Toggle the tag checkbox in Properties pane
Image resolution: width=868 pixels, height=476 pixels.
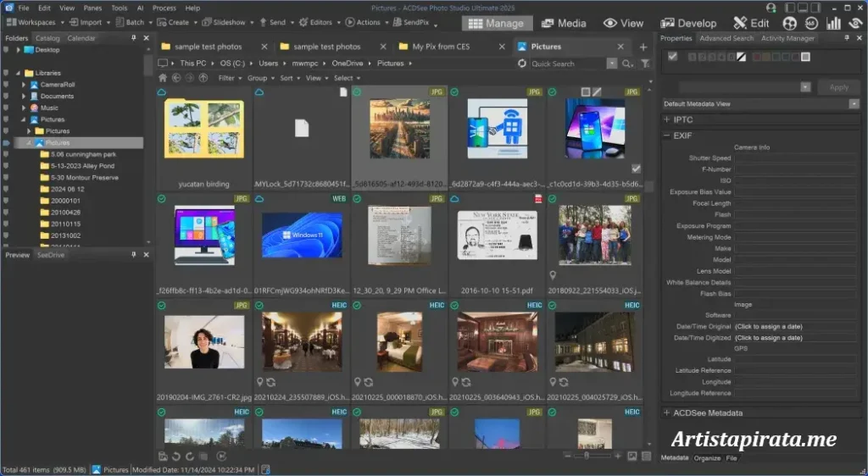click(672, 57)
